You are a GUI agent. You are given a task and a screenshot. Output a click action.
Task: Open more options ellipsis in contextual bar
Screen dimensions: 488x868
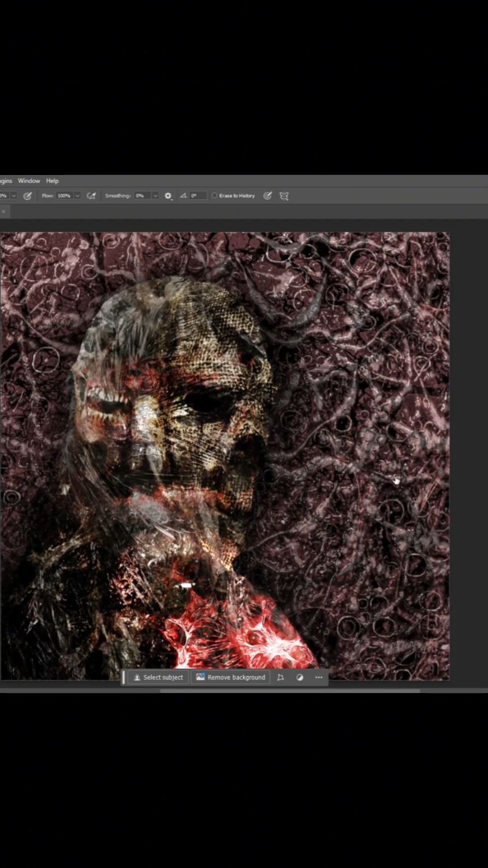[319, 677]
